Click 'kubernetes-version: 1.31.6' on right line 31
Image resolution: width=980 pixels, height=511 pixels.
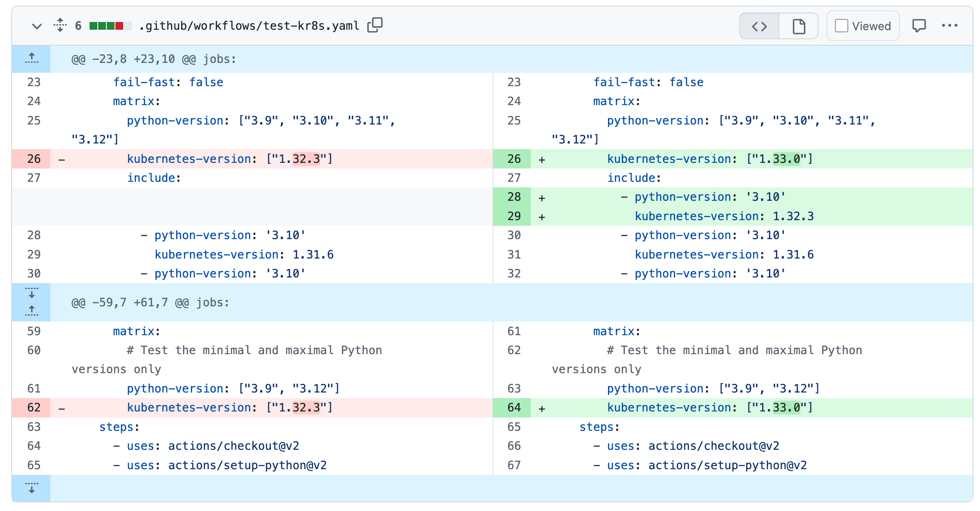click(724, 255)
